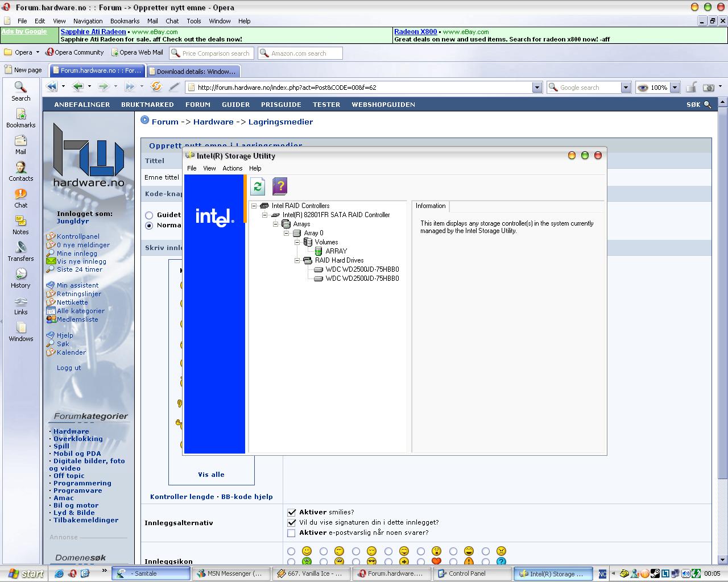The width and height of the screenshot is (728, 582).
Task: Open the 100% zoom level dropdown
Action: click(x=675, y=88)
